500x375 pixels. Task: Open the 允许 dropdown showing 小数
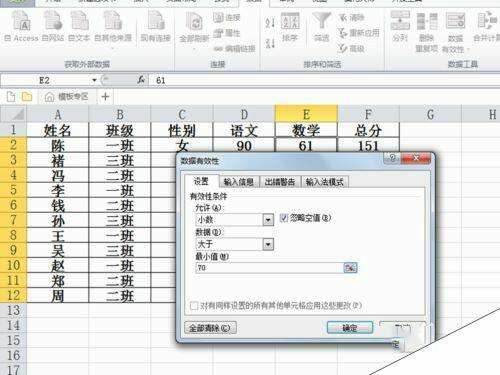(x=268, y=220)
